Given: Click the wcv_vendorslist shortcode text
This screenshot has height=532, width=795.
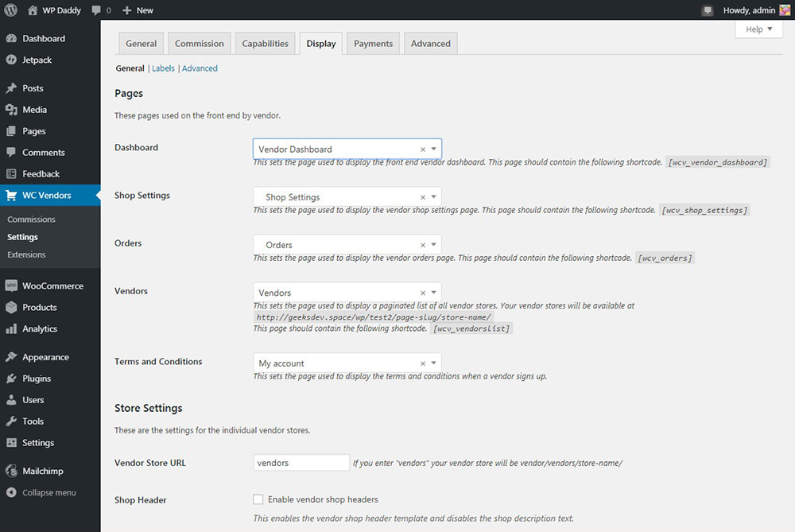Looking at the screenshot, I should pos(471,328).
